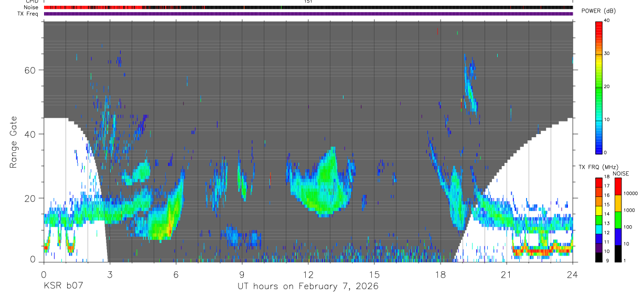Click the "18" tick on TX FRQ legend
Viewport: 644px width, 297px height.
pos(607,177)
